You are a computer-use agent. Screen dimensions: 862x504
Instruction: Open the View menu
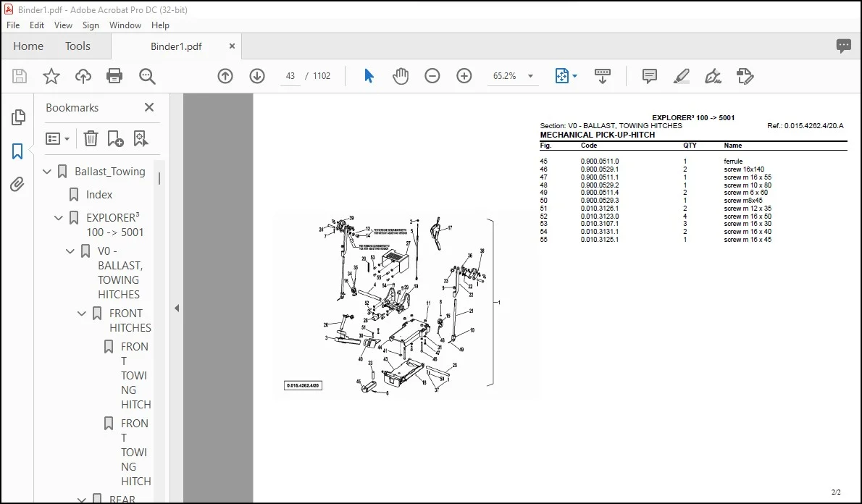[63, 25]
